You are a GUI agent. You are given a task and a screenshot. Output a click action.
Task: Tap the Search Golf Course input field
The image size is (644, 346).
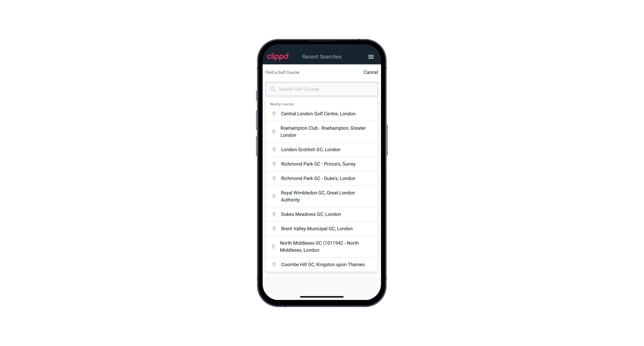coord(322,89)
